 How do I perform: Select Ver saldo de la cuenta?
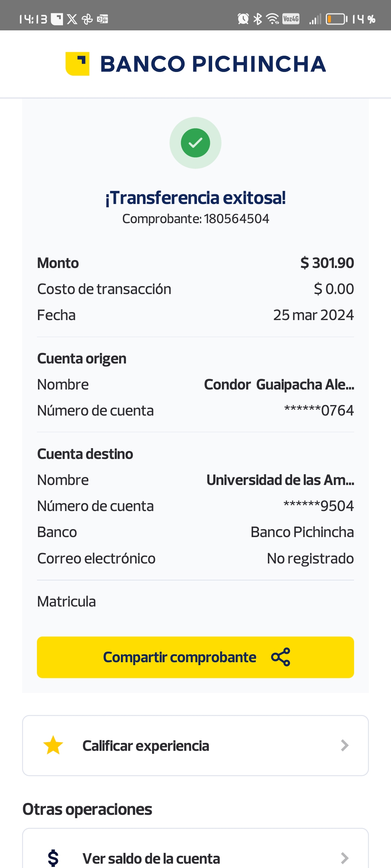pos(151,858)
